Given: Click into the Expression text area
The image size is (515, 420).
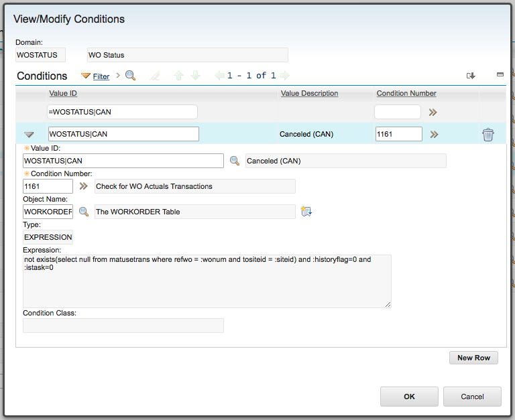Looking at the screenshot, I should [207, 281].
